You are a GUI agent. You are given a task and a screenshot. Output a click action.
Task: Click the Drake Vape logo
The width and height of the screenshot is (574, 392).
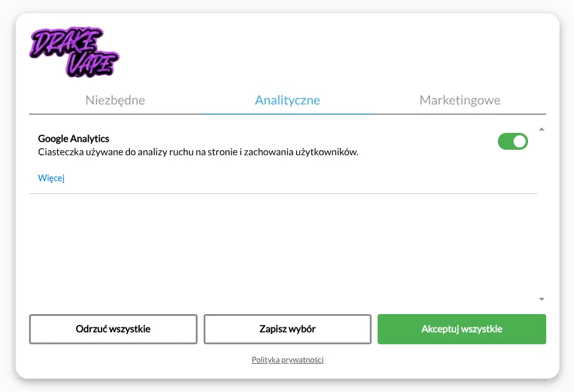coord(74,53)
